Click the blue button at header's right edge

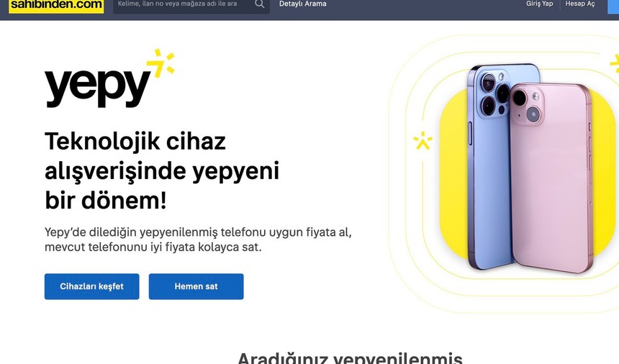[x=613, y=6]
